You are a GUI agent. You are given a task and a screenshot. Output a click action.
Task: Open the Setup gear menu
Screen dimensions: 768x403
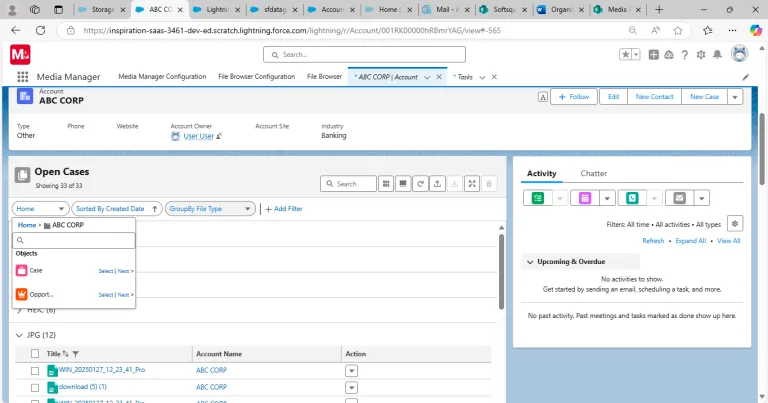point(701,54)
